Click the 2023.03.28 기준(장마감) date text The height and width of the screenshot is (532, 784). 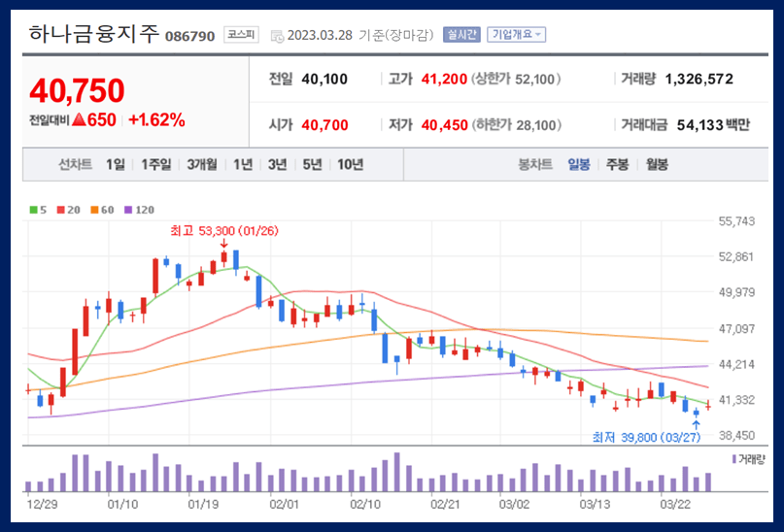360,35
